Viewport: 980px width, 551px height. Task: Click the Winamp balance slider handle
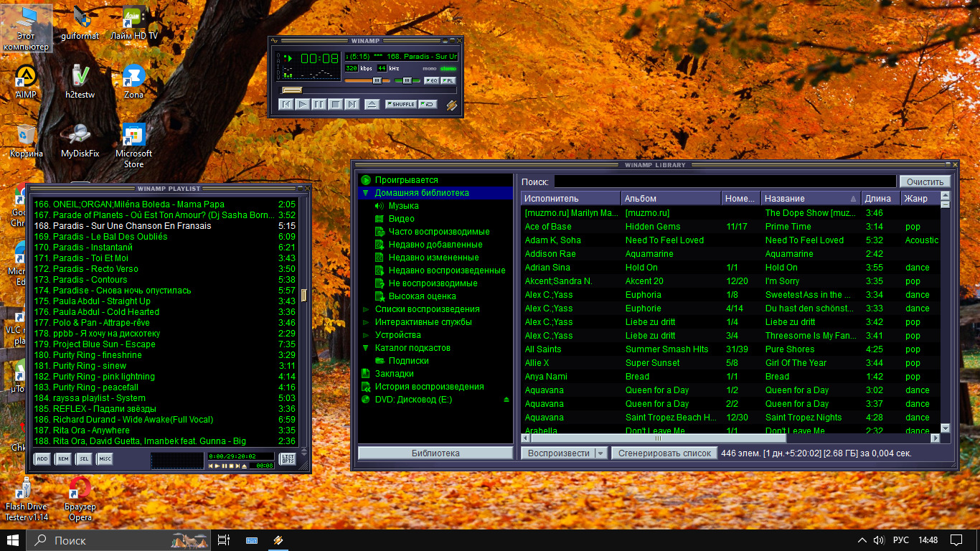point(407,80)
